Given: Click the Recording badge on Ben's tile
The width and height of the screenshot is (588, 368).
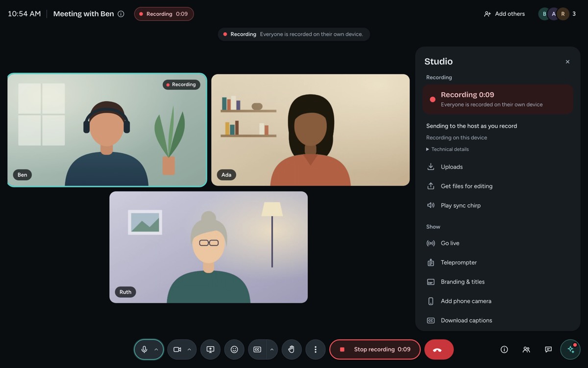Looking at the screenshot, I should pos(181,84).
